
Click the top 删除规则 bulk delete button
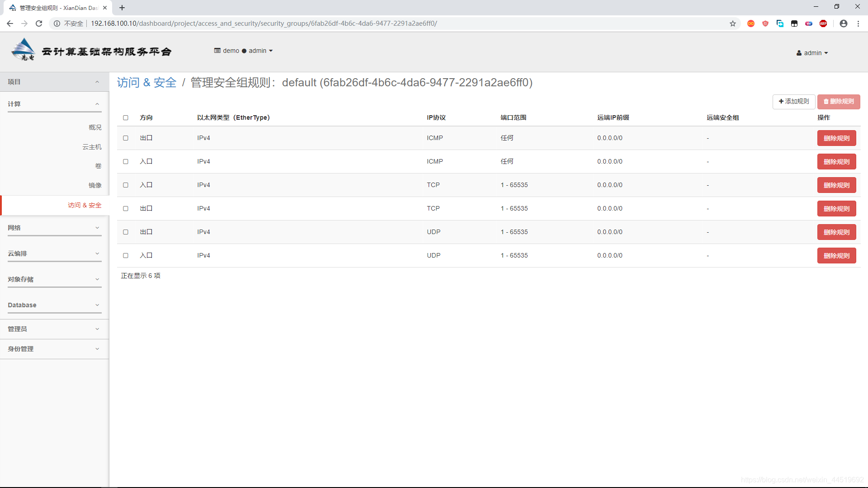coord(839,102)
